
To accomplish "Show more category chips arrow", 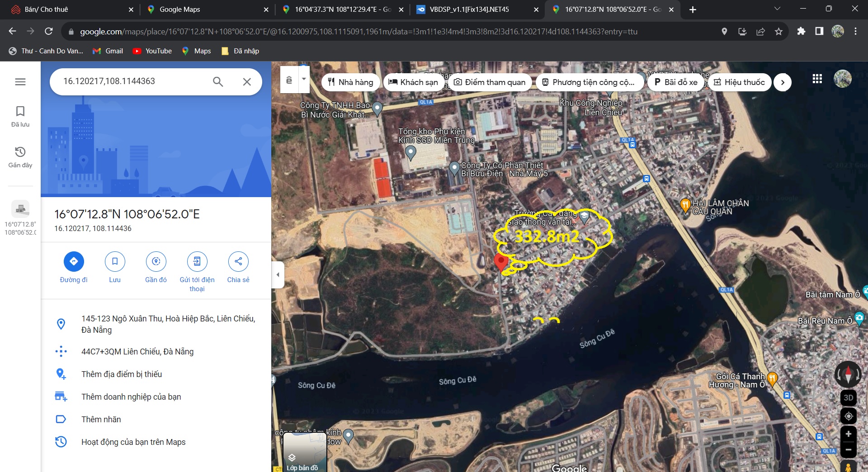I will click(783, 82).
